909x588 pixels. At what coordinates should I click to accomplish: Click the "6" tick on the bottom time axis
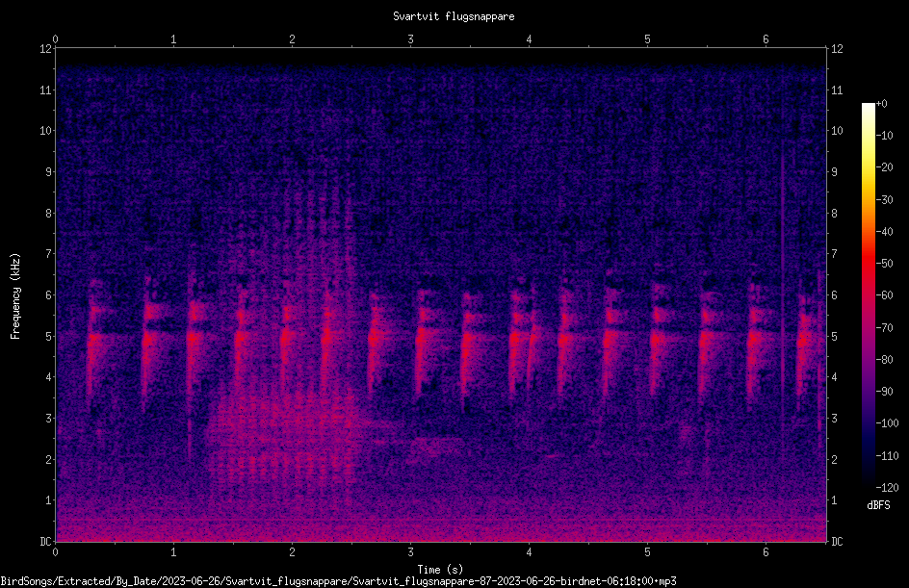(766, 552)
